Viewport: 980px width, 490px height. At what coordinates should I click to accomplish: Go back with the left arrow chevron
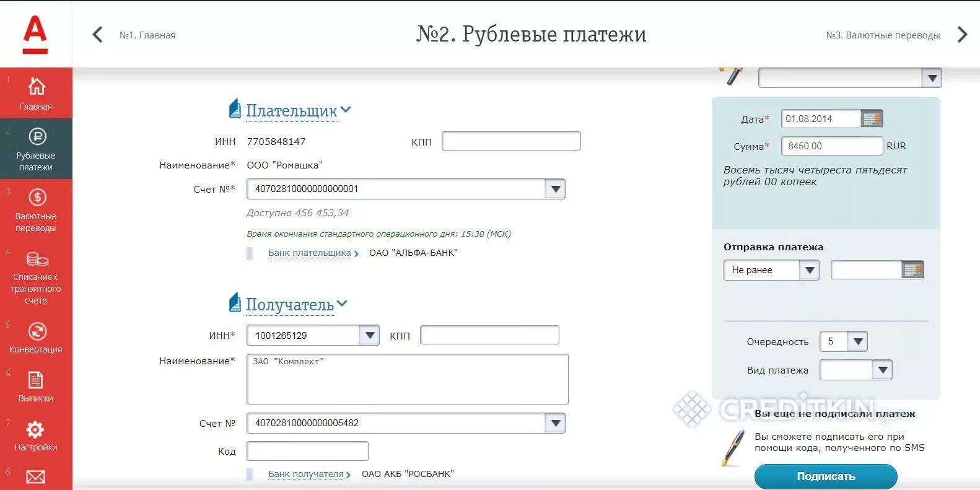[x=97, y=35]
